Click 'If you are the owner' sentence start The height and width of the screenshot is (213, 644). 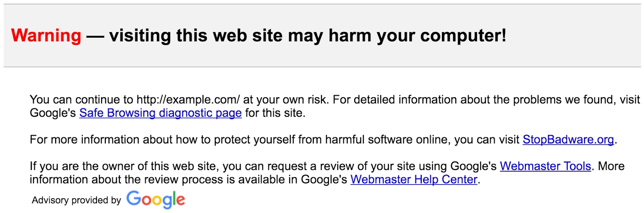coord(76,166)
